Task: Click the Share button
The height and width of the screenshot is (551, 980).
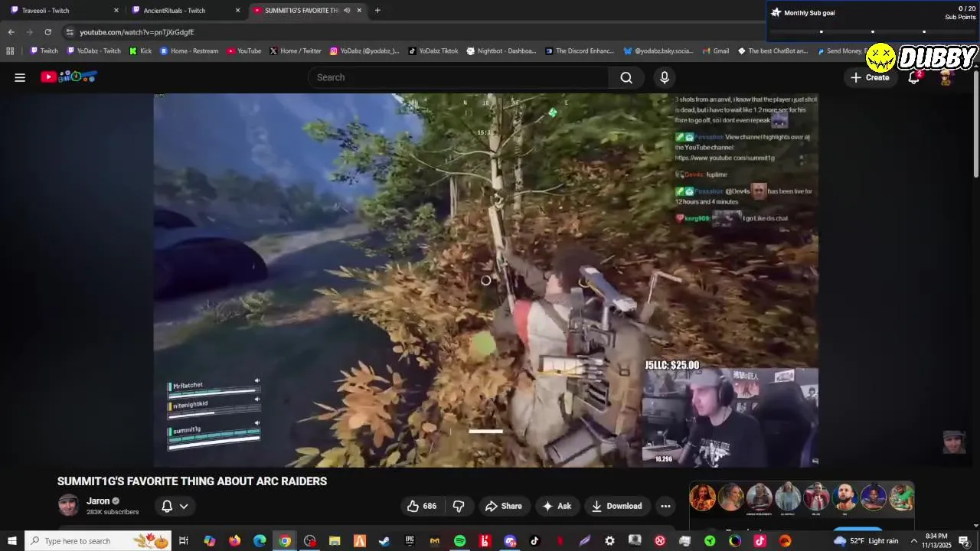Action: [x=503, y=506]
